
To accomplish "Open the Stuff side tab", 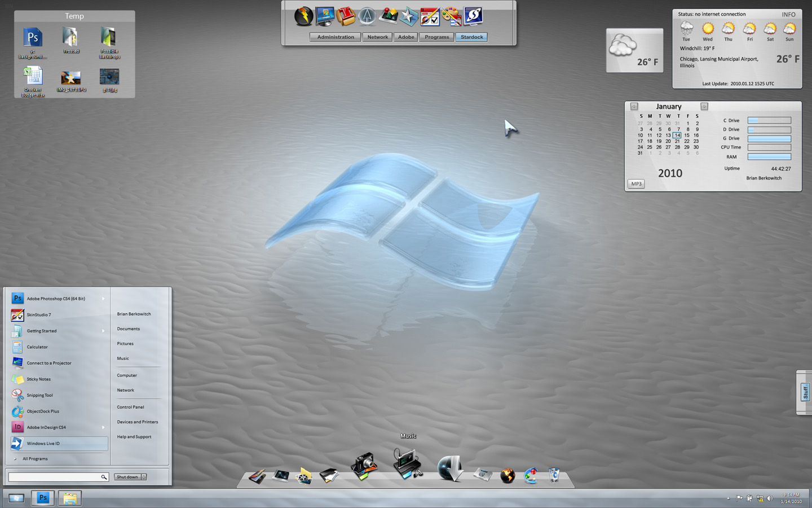I will click(805, 392).
